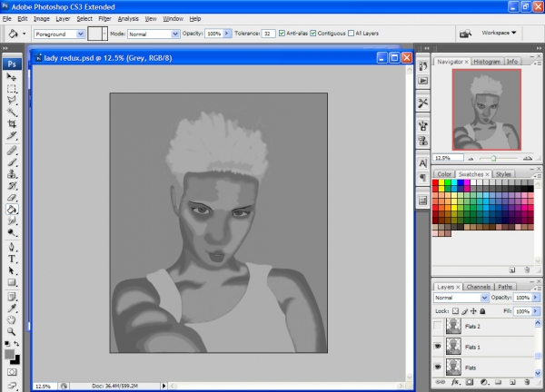
Task: Select the Notes tool
Action: (12, 297)
